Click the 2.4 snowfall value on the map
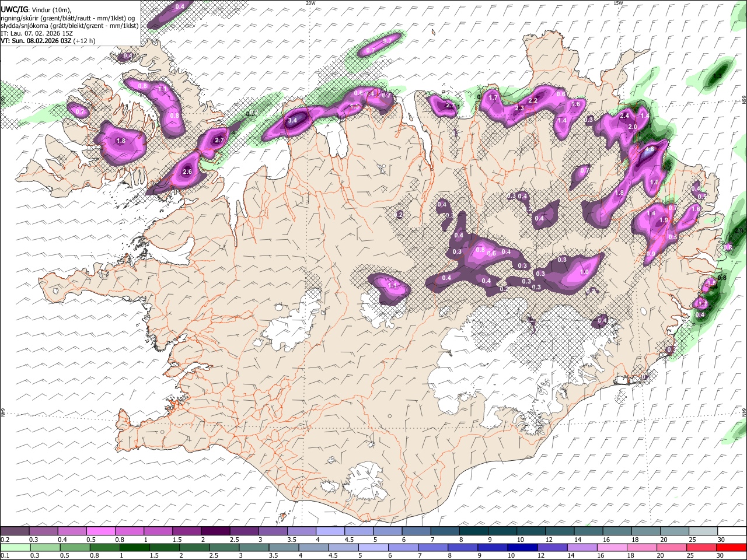Viewport: 747px width, 560px height. click(624, 116)
